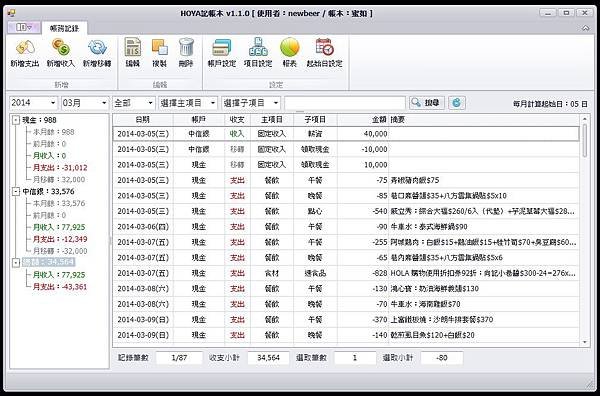Collapse the 現金：988 tree node

16,120
